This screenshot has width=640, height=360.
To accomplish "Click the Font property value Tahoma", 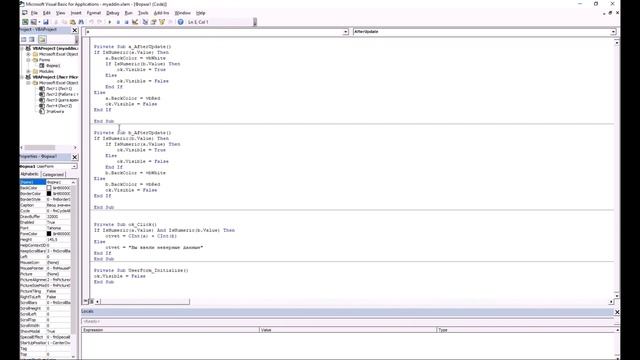I will click(x=58, y=228).
